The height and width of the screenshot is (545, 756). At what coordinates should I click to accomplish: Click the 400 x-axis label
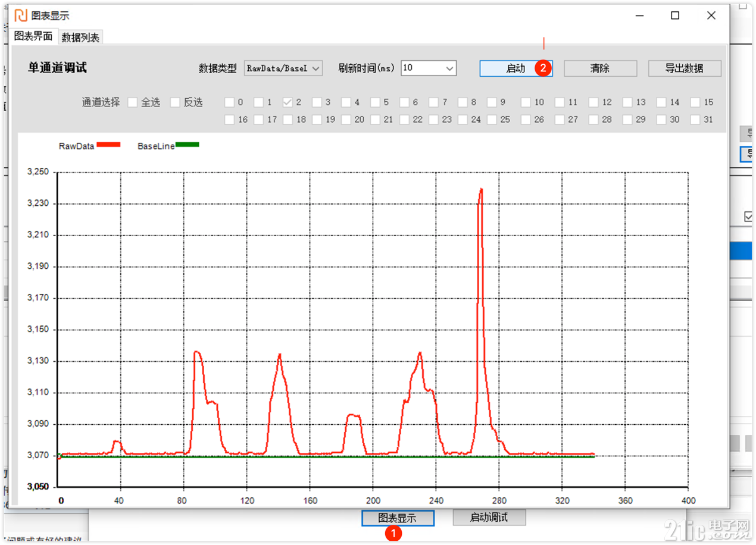(688, 501)
